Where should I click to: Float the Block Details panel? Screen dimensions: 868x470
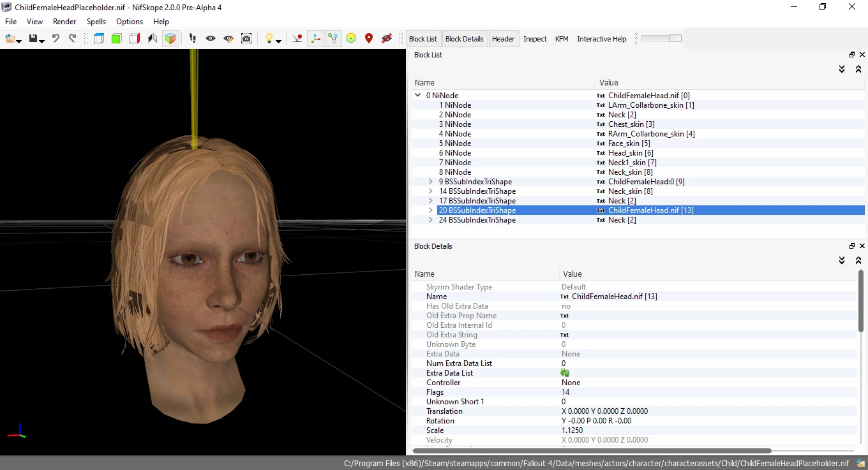pyautogui.click(x=851, y=246)
